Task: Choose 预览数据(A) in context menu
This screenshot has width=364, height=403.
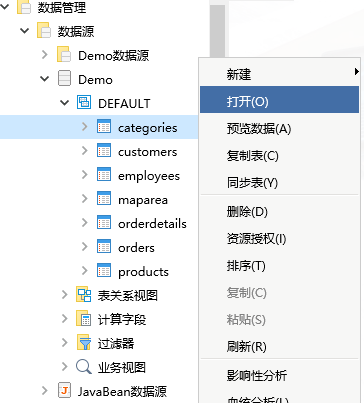Action: pos(279,128)
